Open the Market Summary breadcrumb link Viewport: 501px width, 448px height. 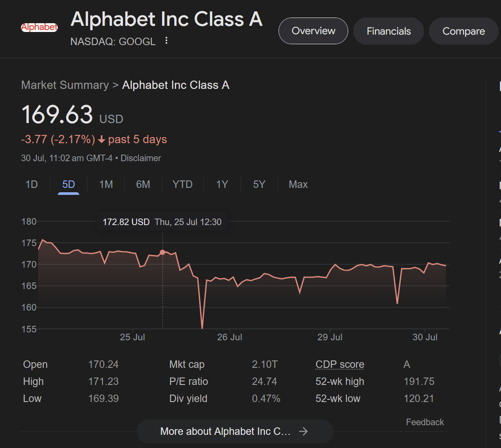(65, 85)
